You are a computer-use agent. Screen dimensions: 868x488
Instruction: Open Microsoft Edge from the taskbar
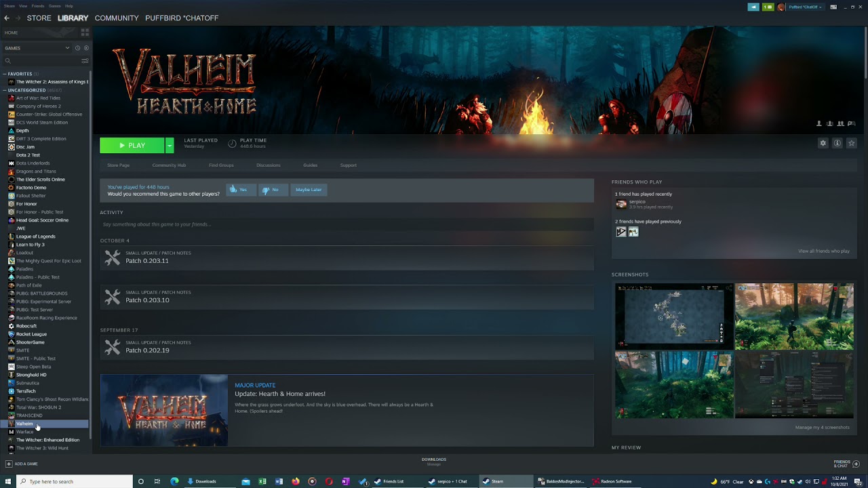pyautogui.click(x=174, y=481)
